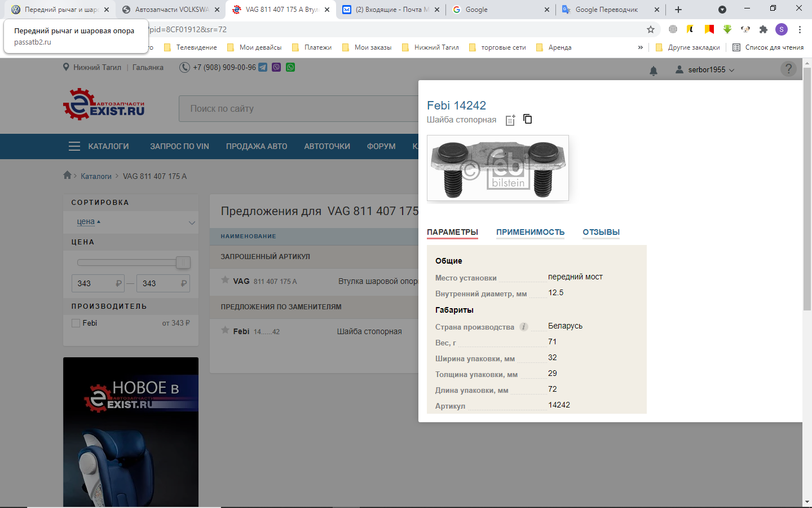Mark VAG 811 407 175 A row with star
Viewport: 812px width, 508px height.
click(x=226, y=280)
